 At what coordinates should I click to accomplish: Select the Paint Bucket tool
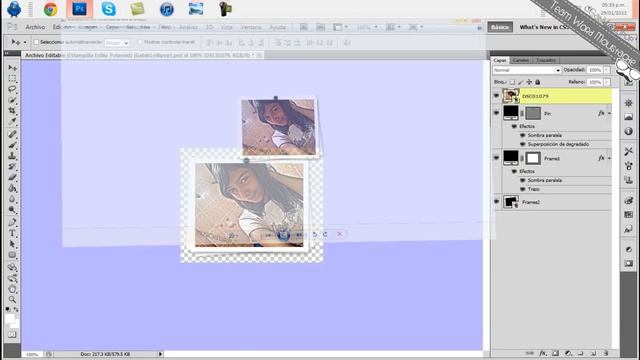(x=13, y=189)
